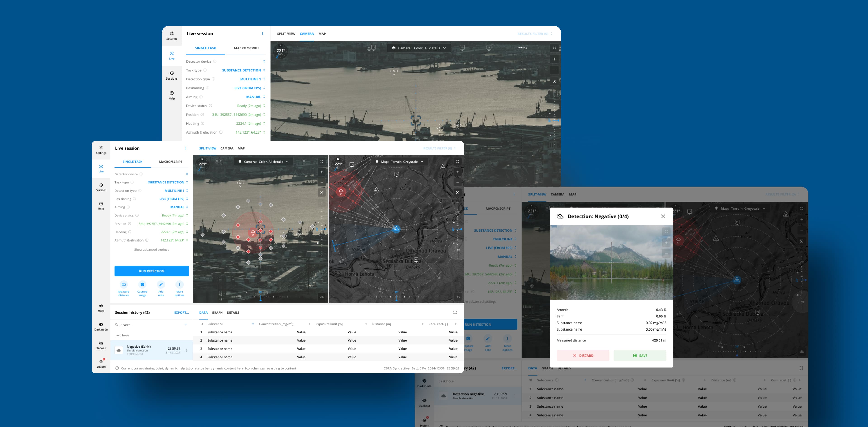This screenshot has width=868, height=427.
Task: Switch to the GRAPH tab in the light split-view window
Action: [x=217, y=312]
